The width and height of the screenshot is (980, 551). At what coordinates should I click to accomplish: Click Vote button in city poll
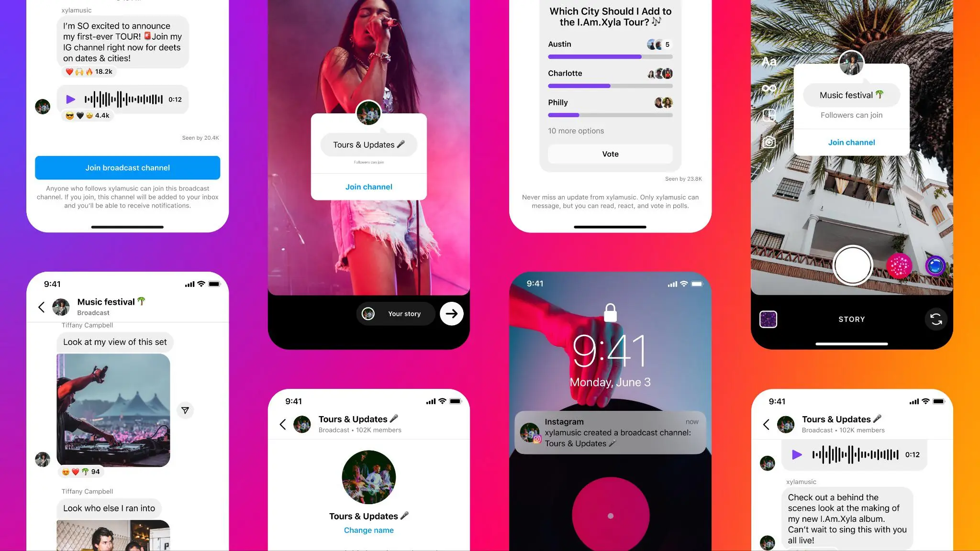click(609, 154)
